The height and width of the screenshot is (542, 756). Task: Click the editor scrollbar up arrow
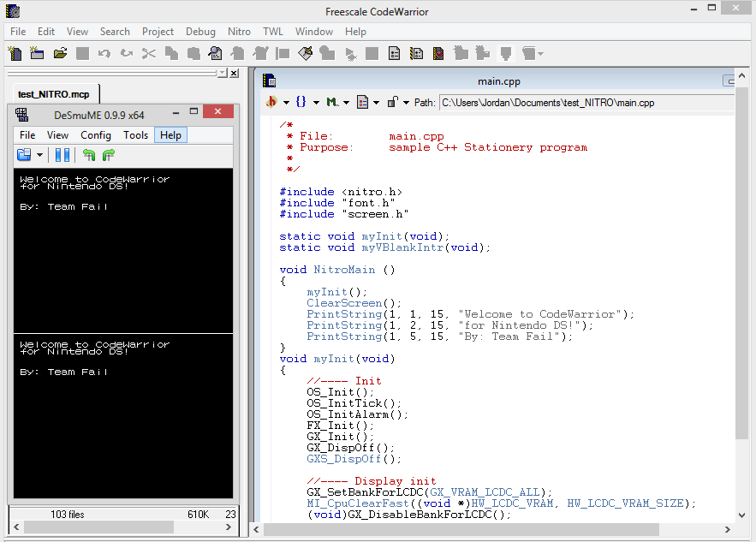(x=741, y=75)
